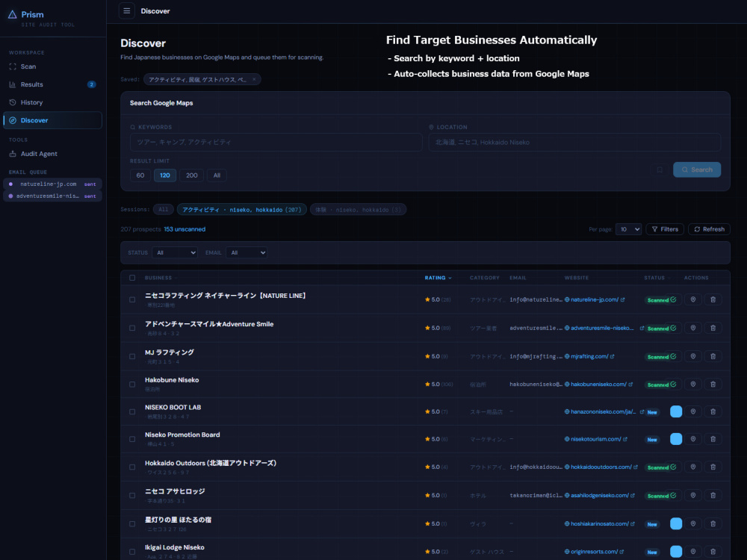747x560 pixels.
Task: Sort by BUSINESS column header
Action: pyautogui.click(x=161, y=278)
